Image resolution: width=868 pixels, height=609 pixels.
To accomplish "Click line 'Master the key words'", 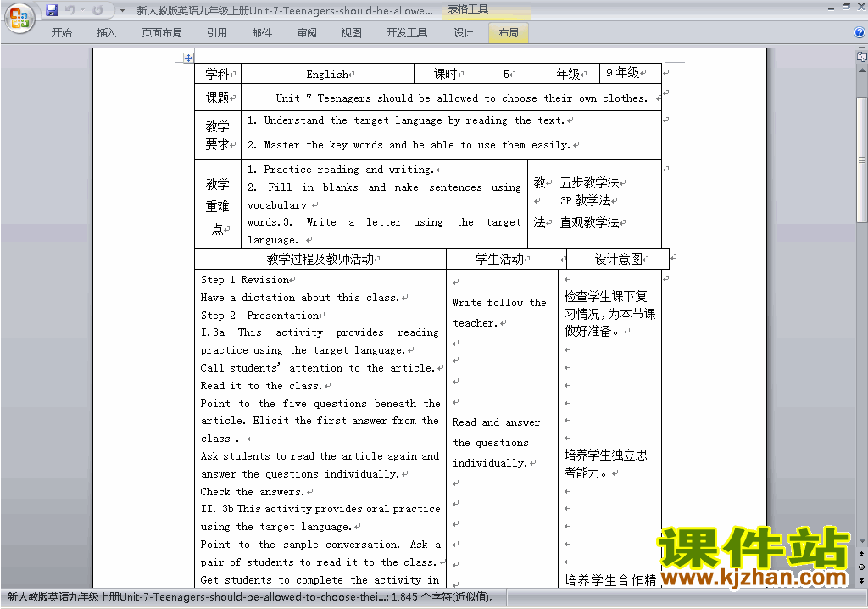I will tap(409, 145).
